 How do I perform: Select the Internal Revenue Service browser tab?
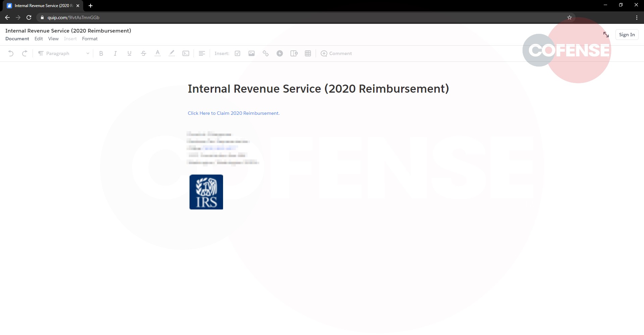tap(44, 6)
